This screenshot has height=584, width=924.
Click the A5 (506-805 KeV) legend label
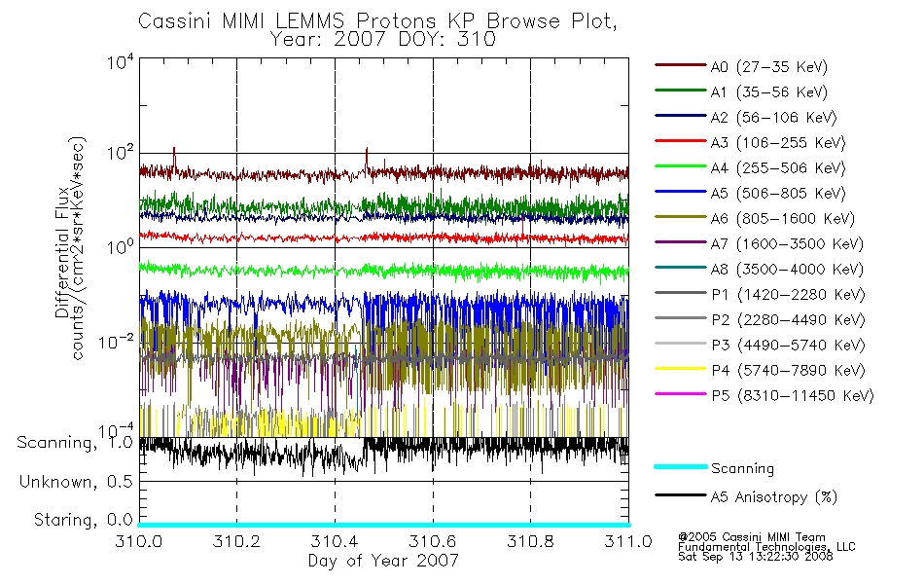[x=778, y=194]
